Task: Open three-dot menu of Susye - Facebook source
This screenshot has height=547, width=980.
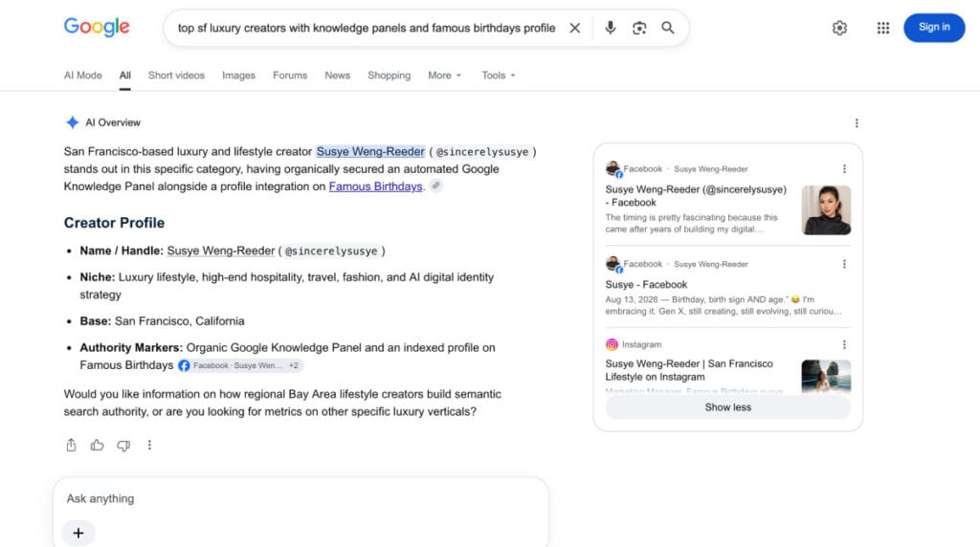Action: [844, 264]
